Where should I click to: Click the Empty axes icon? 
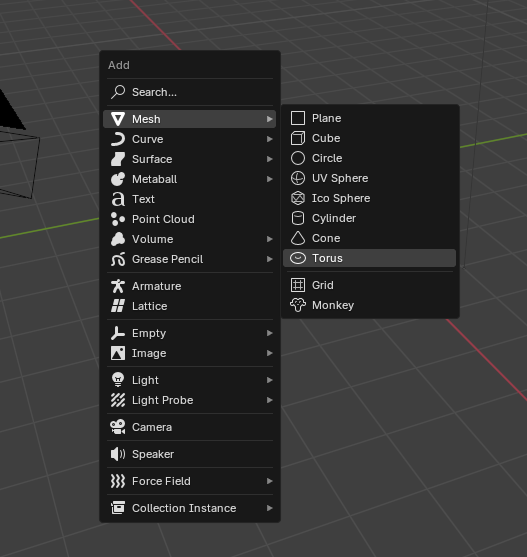pyautogui.click(x=118, y=333)
